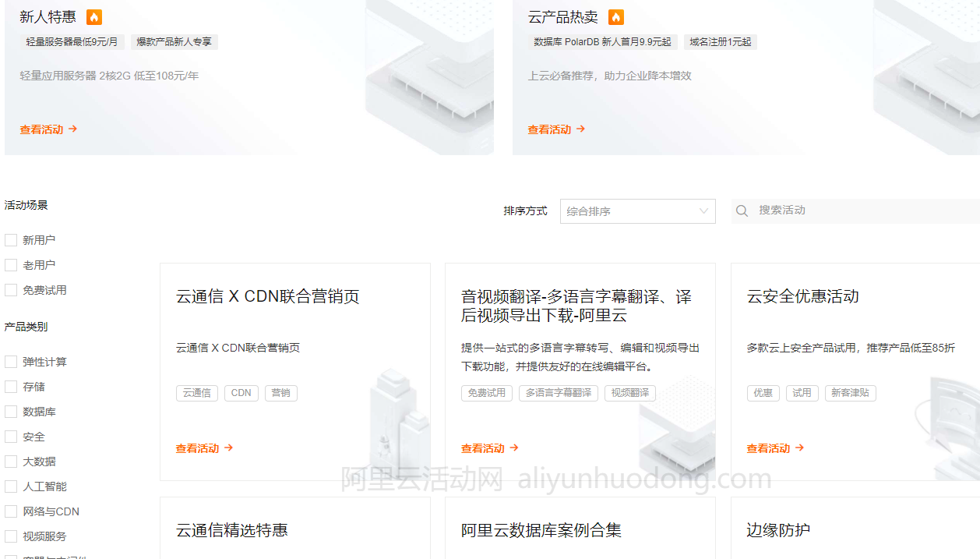Screen dimensions: 980x559
Task: Check the 安全 category checkbox
Action: pos(11,437)
